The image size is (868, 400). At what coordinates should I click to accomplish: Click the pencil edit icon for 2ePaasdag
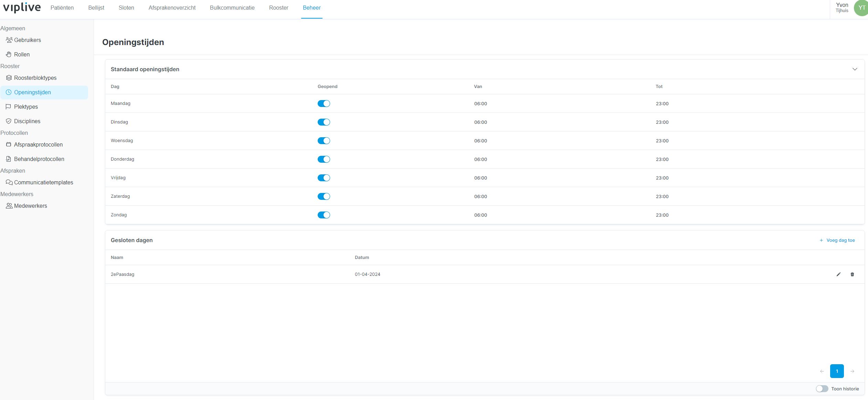pyautogui.click(x=838, y=274)
